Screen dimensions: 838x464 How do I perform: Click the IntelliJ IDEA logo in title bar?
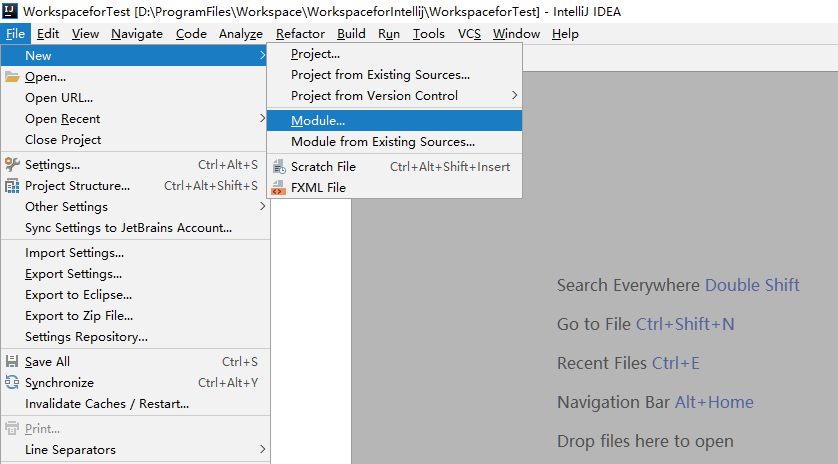pos(10,10)
